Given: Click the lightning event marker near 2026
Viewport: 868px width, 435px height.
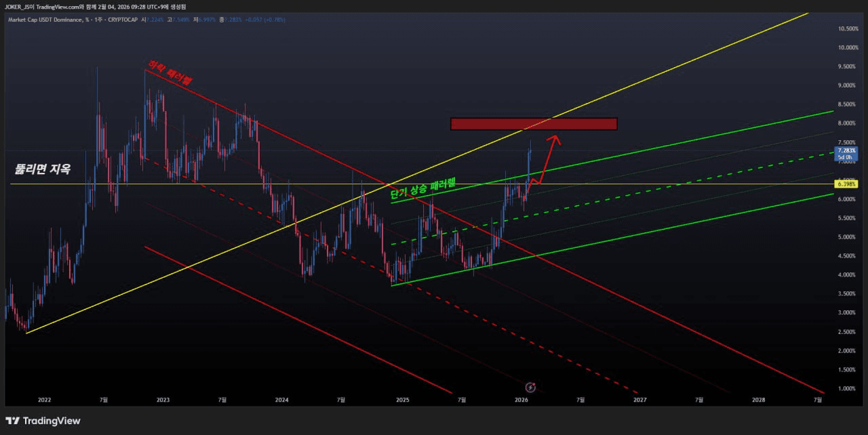Looking at the screenshot, I should pos(531,387).
